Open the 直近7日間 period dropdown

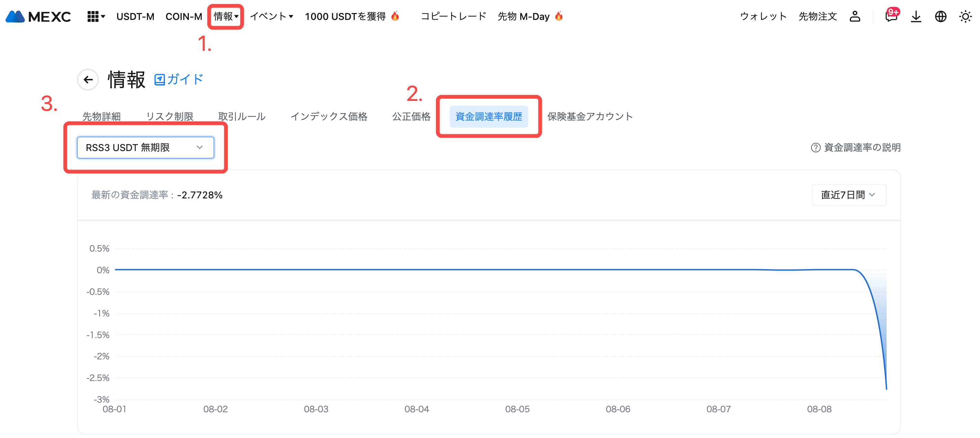click(849, 195)
